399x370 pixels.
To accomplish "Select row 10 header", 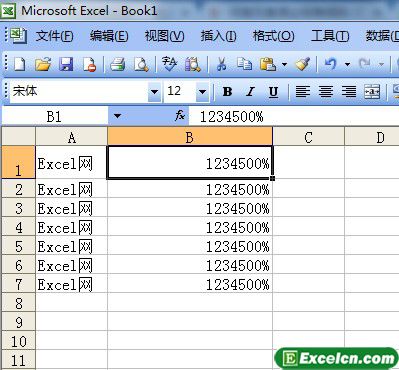I will coord(18,341).
